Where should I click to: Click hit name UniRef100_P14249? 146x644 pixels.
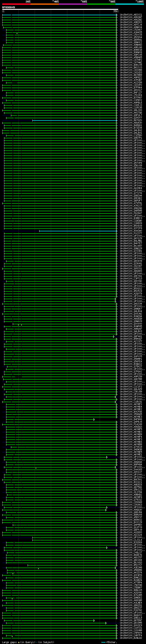131,424
